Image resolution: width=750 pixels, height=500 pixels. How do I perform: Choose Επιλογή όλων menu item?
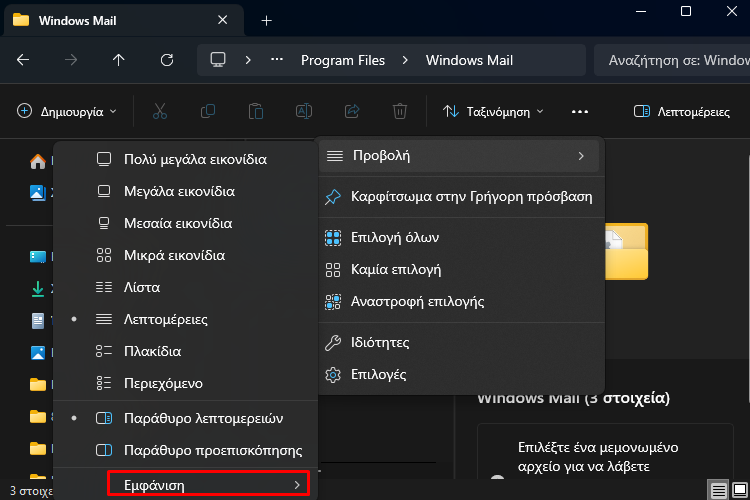coord(459,237)
